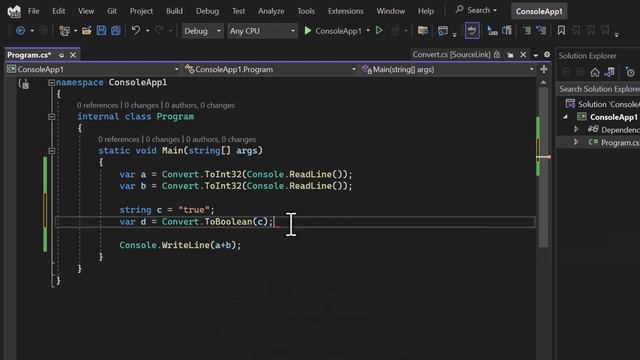Close the Program.cs tab
The image size is (640, 360).
click(73, 55)
